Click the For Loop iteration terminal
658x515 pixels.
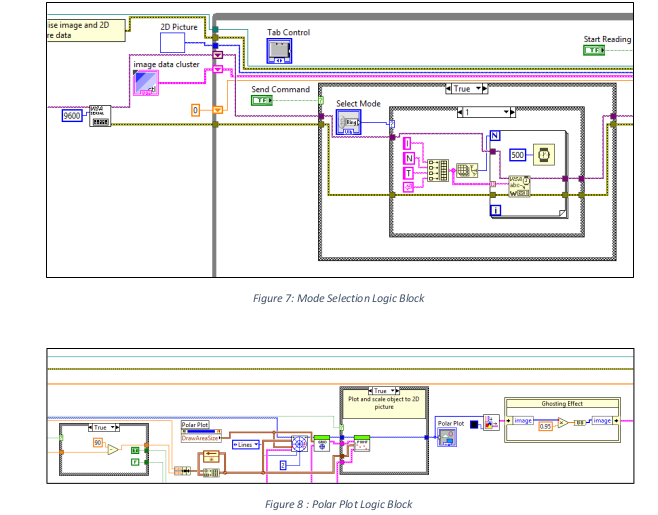[495, 209]
